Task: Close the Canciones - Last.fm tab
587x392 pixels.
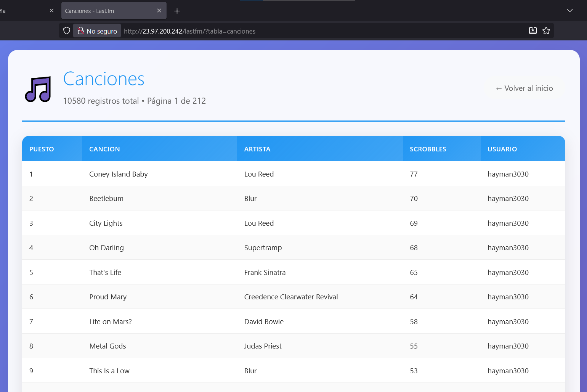Action: (159, 11)
